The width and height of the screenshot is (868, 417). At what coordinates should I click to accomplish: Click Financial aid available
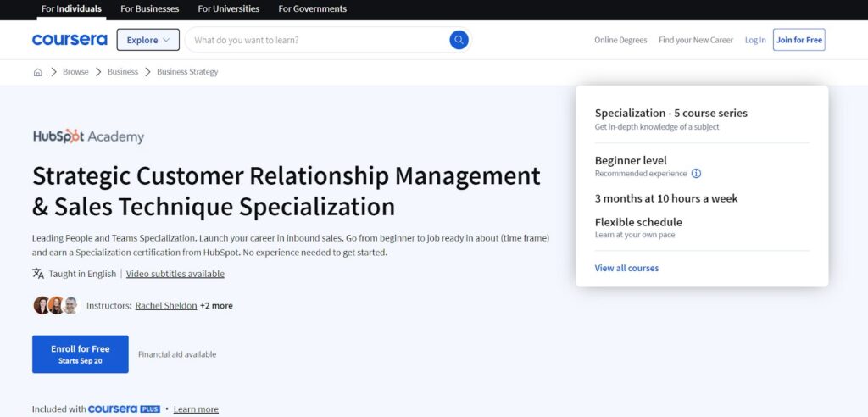coord(177,354)
